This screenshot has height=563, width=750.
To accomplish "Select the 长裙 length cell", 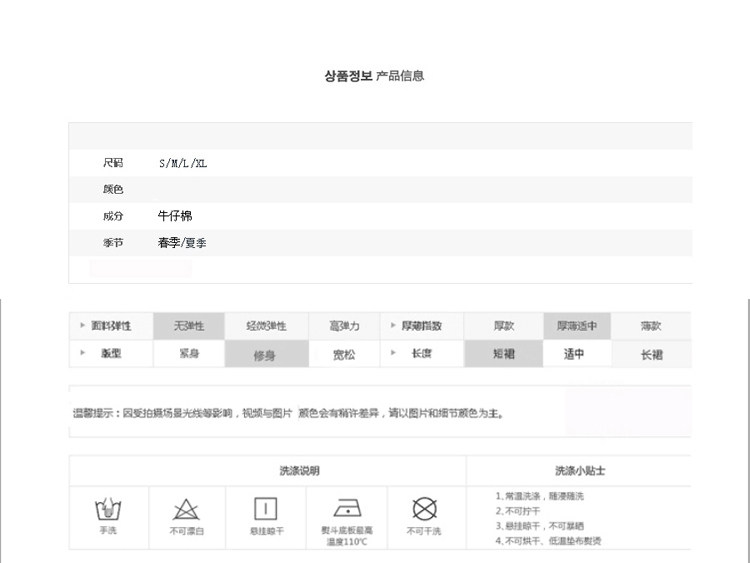I will [651, 354].
